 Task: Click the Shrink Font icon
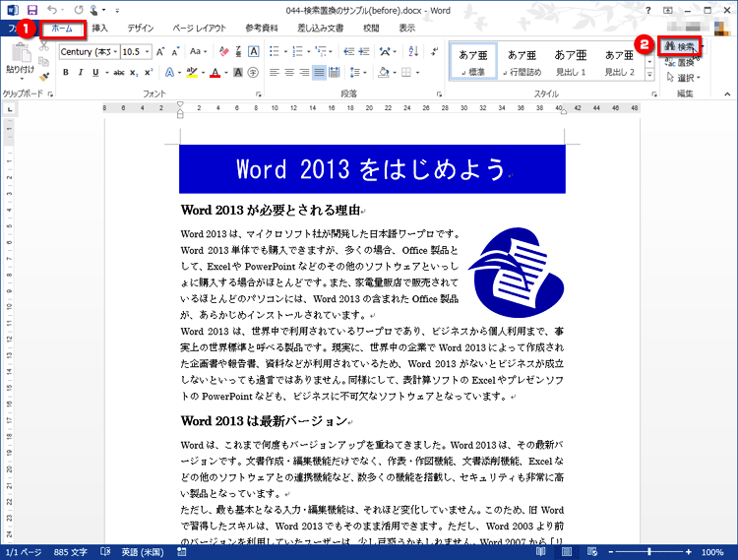pyautogui.click(x=175, y=52)
